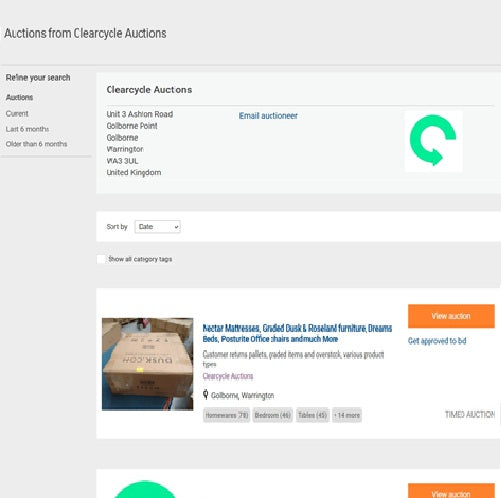Image resolution: width=501 pixels, height=498 pixels.
Task: Filter auctions by Current
Action: point(17,114)
